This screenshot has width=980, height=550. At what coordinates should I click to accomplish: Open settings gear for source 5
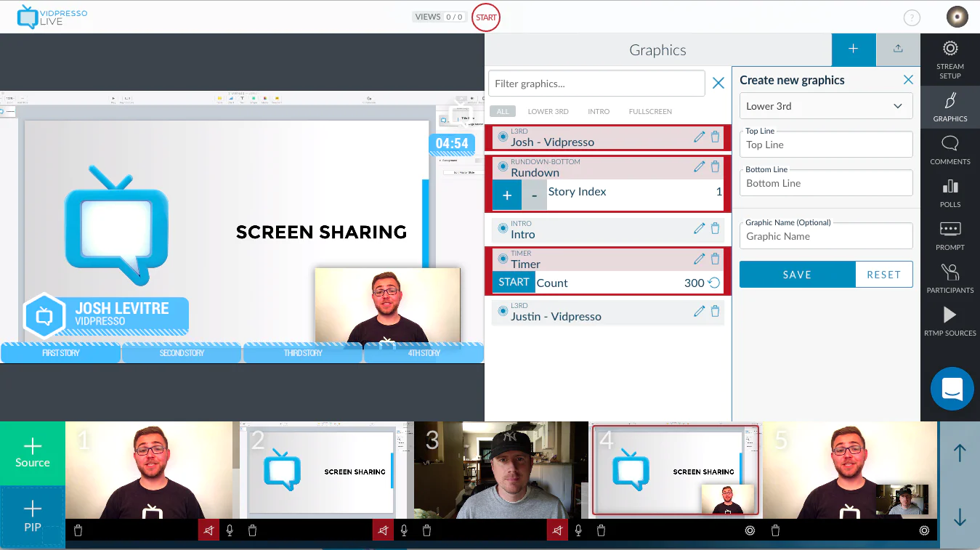(924, 530)
